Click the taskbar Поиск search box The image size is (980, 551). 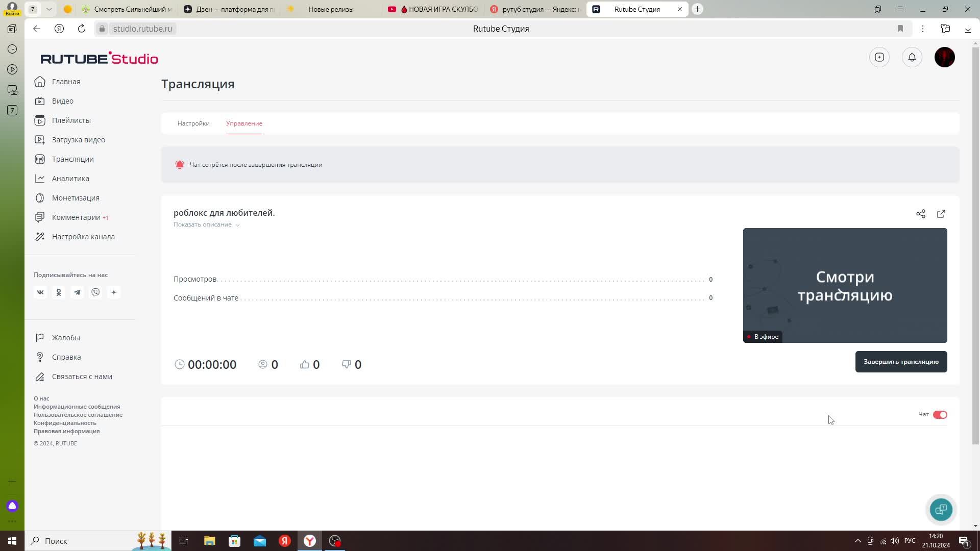click(97, 541)
